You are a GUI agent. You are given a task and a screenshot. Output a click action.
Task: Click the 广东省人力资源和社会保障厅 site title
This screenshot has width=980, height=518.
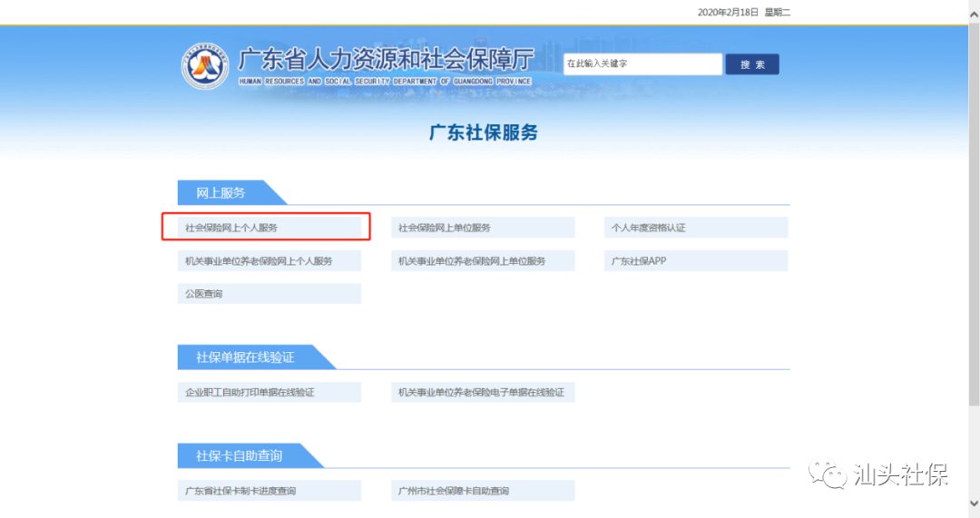(385, 61)
